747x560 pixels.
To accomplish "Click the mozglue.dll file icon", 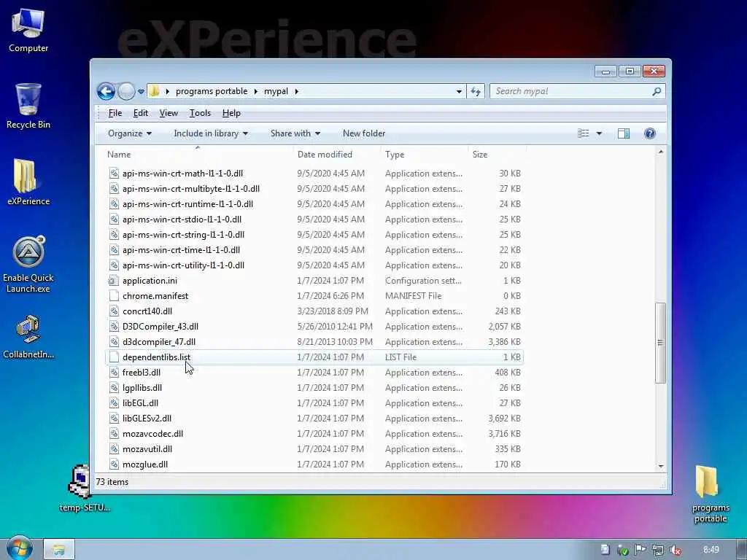I will pyautogui.click(x=114, y=464).
